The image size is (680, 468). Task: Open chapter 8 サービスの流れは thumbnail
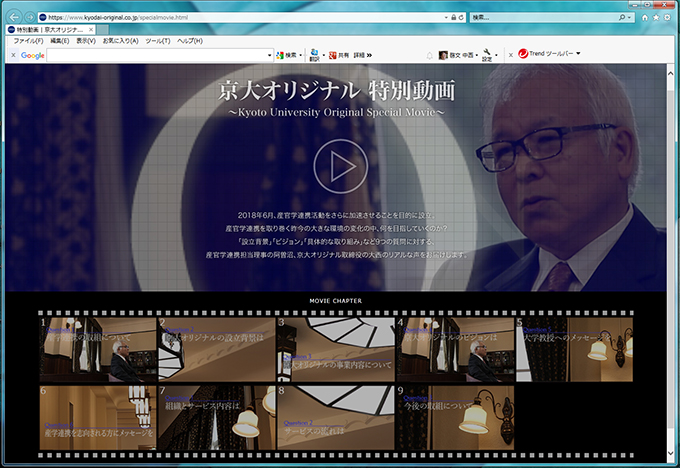pos(336,418)
